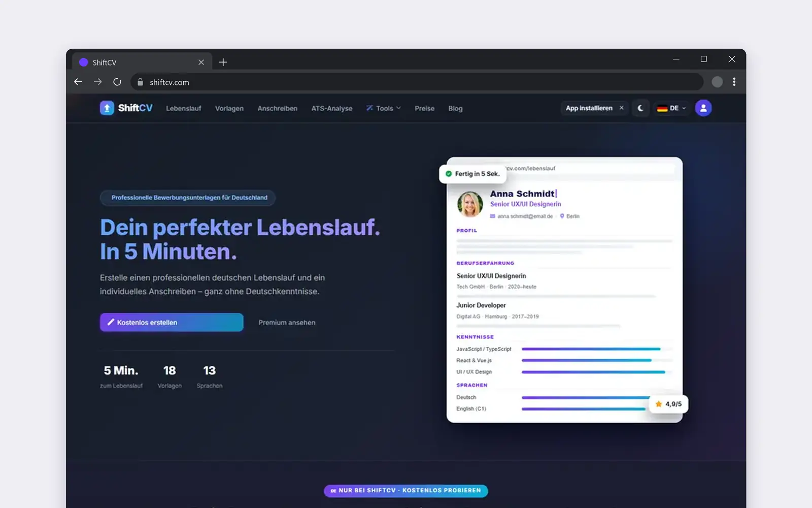
Task: Click the anna.schmidt@email.de email text
Action: pos(525,216)
